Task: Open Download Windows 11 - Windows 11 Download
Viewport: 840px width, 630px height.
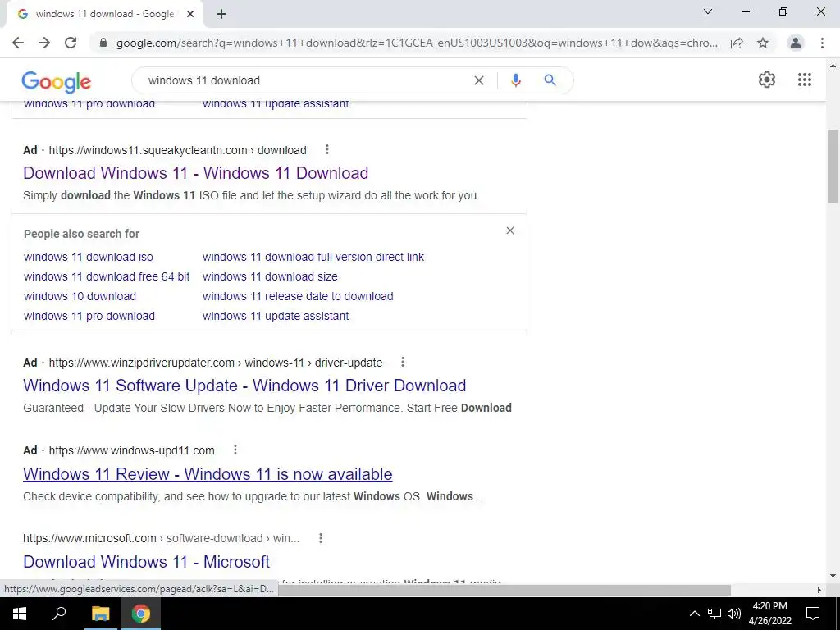Action: [195, 173]
